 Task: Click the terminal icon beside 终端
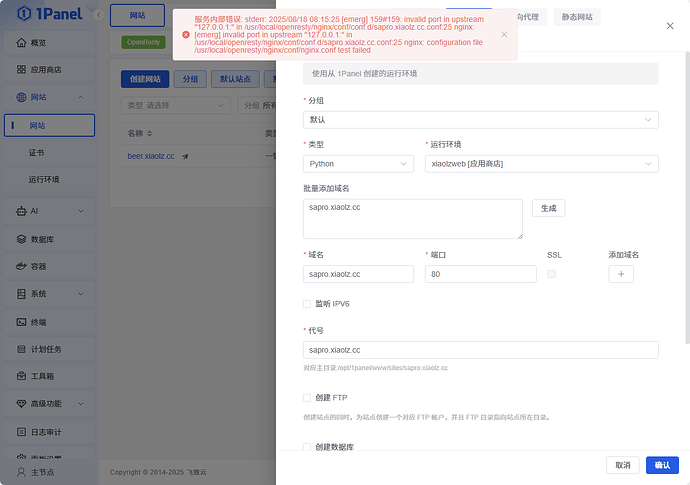tap(21, 322)
